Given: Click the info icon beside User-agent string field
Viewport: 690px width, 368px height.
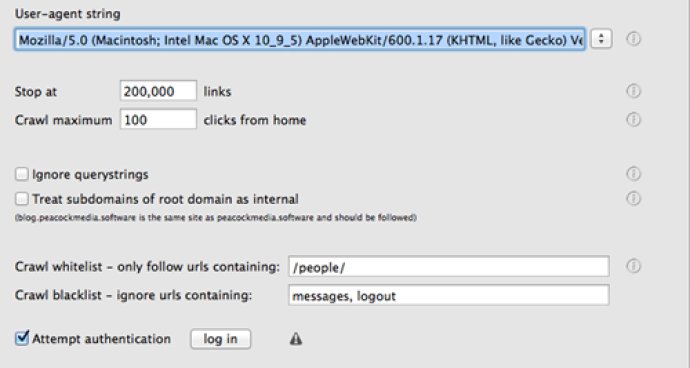Looking at the screenshot, I should tap(633, 39).
